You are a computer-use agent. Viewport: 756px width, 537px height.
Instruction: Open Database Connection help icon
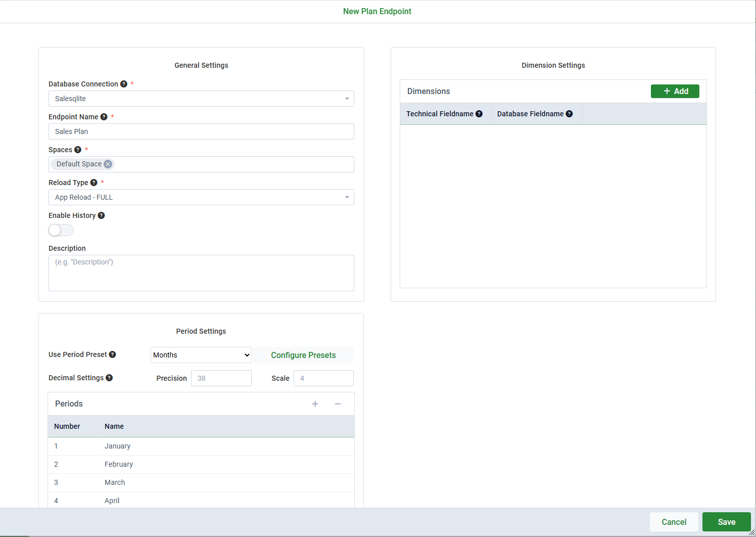(124, 84)
